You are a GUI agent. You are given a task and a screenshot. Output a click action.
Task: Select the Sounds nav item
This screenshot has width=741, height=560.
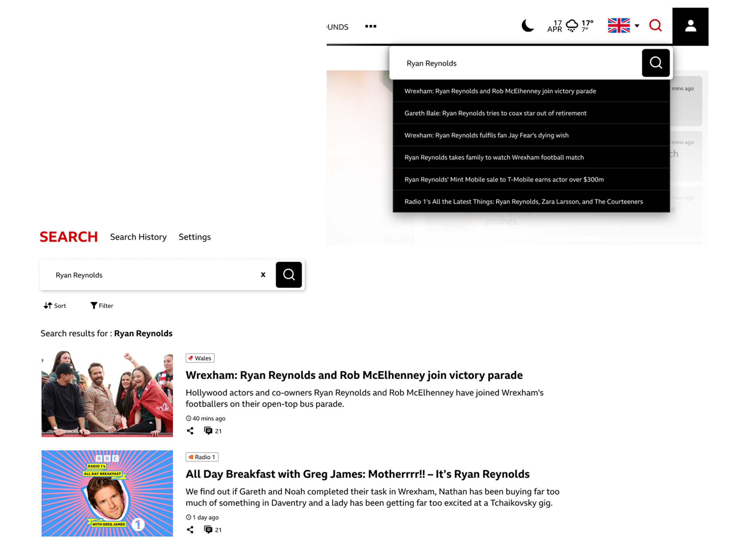337,27
